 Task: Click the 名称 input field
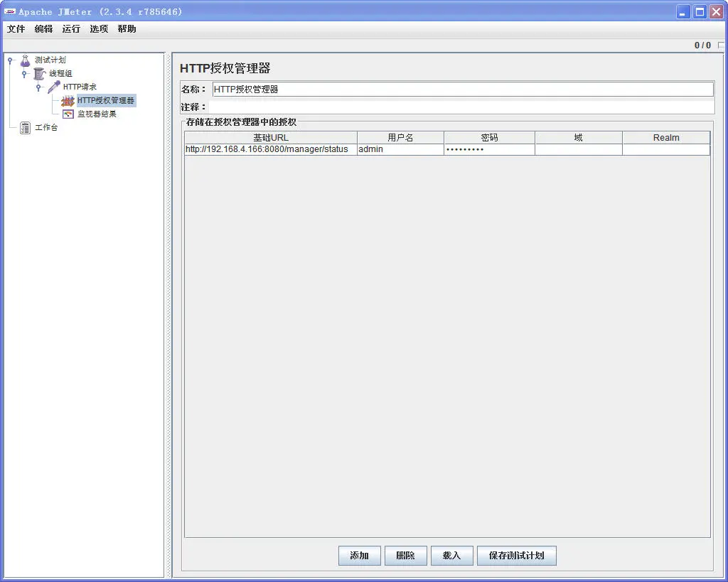click(463, 89)
